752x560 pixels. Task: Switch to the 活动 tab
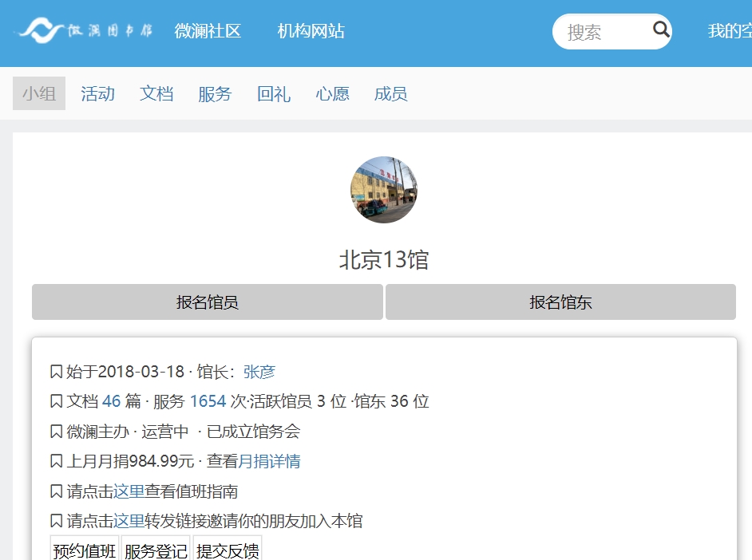[x=97, y=94]
